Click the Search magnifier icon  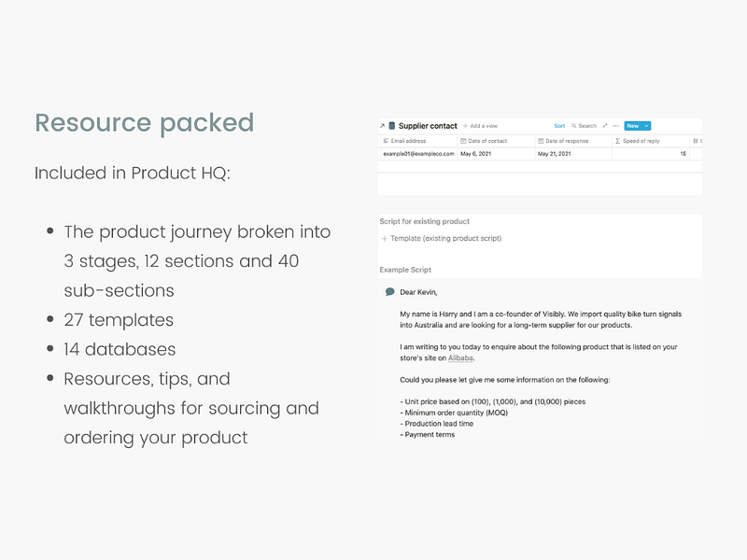[x=576, y=124]
